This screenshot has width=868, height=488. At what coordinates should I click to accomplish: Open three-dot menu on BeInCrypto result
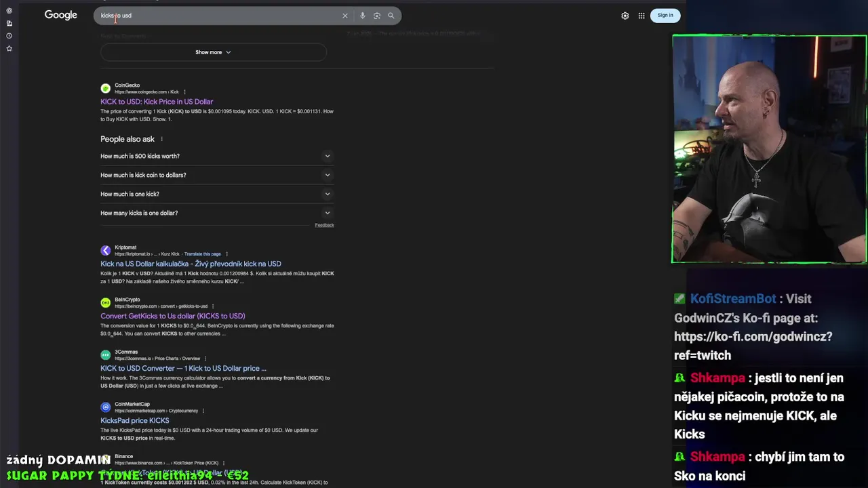[x=213, y=306]
